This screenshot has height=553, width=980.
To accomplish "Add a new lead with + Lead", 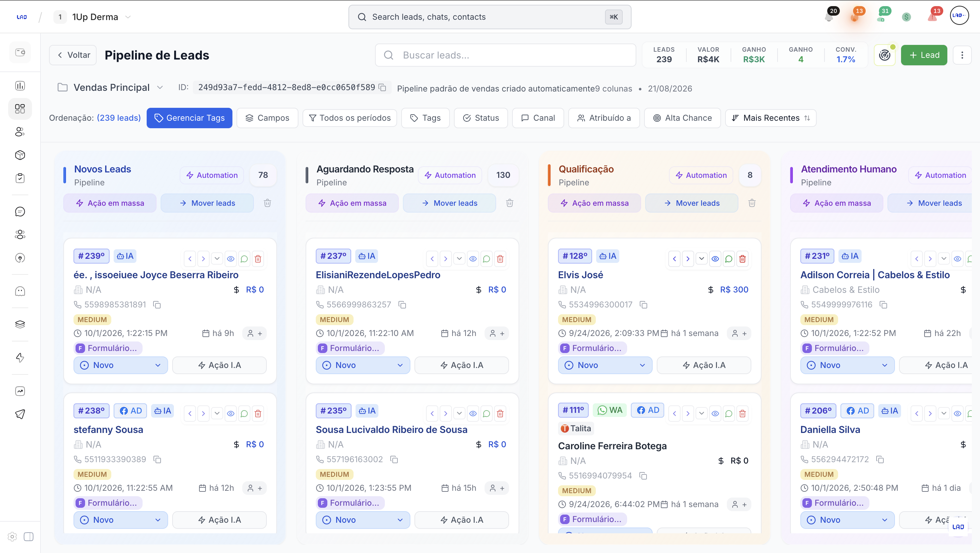I will pyautogui.click(x=924, y=55).
